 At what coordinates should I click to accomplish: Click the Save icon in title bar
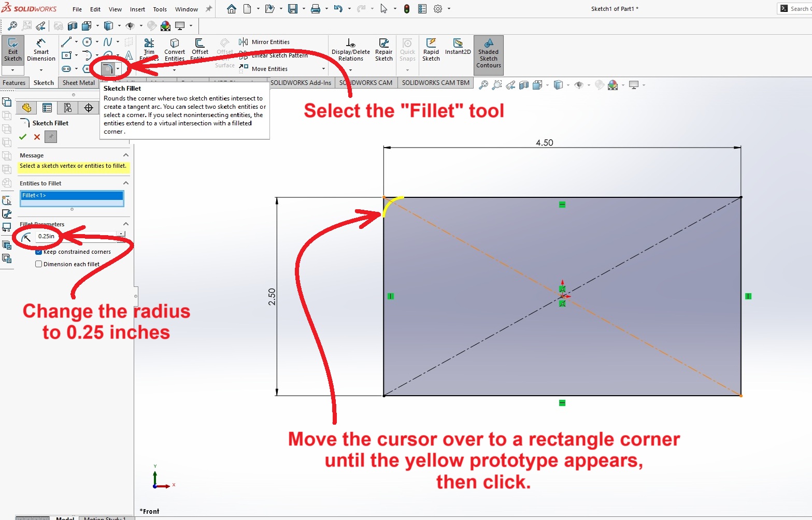click(293, 9)
